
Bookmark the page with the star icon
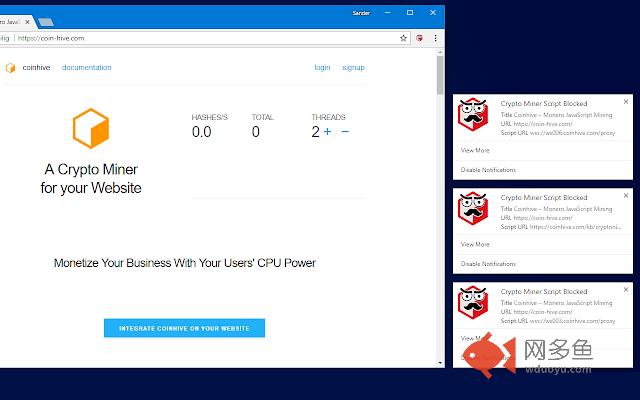click(403, 38)
